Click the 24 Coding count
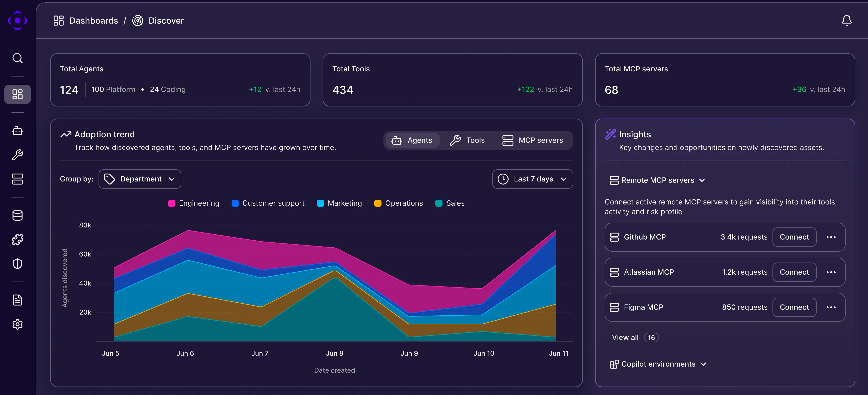Image resolution: width=868 pixels, height=395 pixels. coord(168,89)
